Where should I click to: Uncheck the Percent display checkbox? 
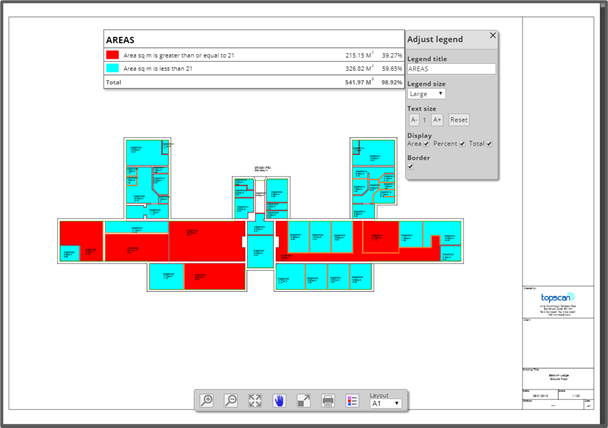coord(462,144)
